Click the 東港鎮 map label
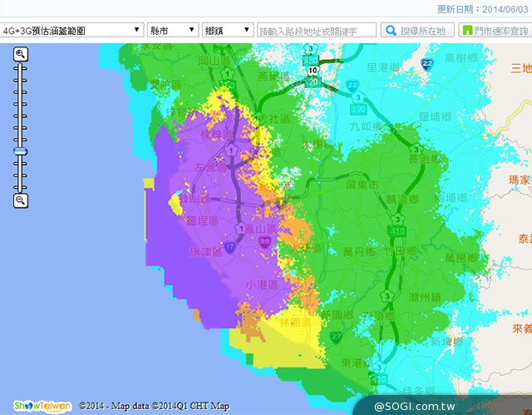This screenshot has width=532, height=415. click(357, 363)
